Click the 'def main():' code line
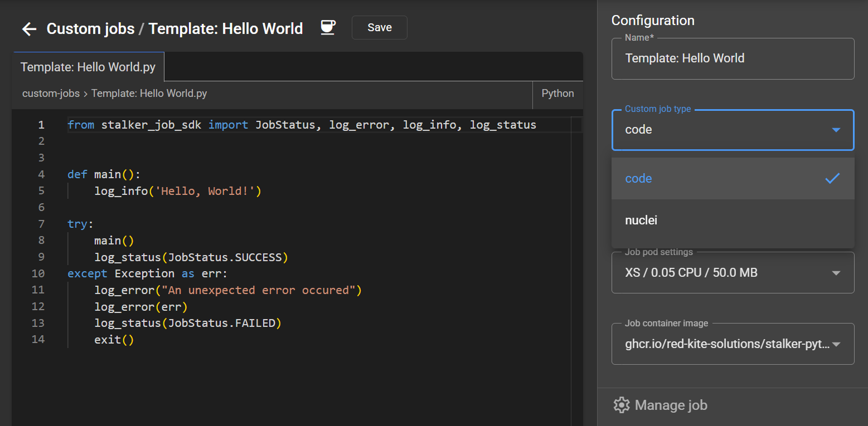This screenshot has width=868, height=426. pyautogui.click(x=104, y=175)
